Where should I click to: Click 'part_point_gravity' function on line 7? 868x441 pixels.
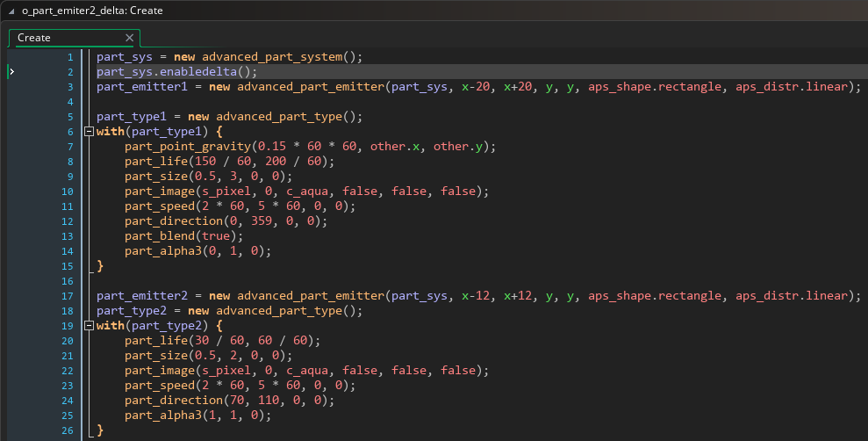pos(188,147)
